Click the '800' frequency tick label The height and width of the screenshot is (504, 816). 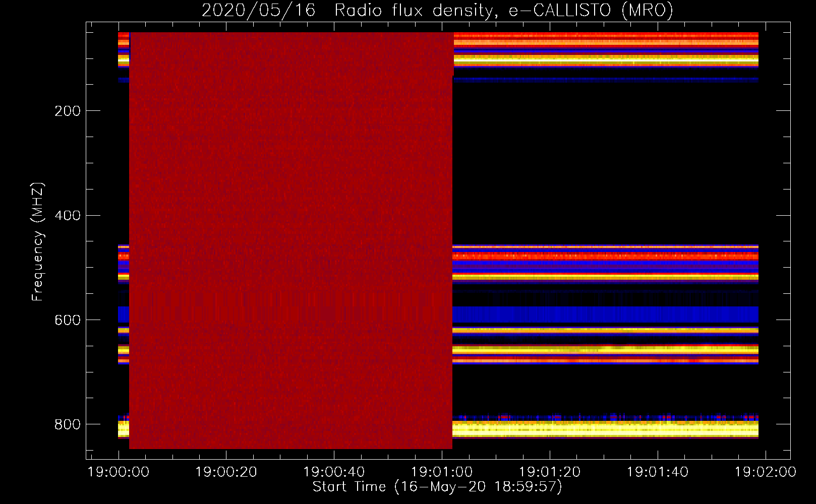68,425
